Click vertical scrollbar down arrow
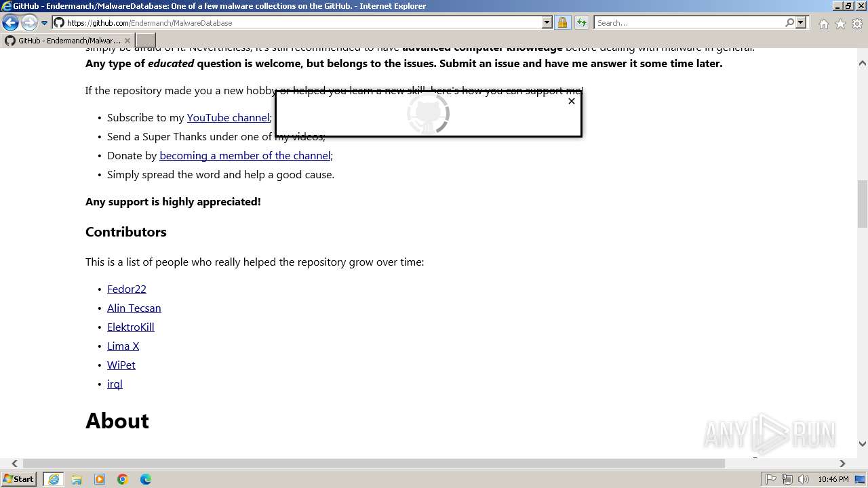Viewport: 868px width, 488px height. [x=863, y=444]
